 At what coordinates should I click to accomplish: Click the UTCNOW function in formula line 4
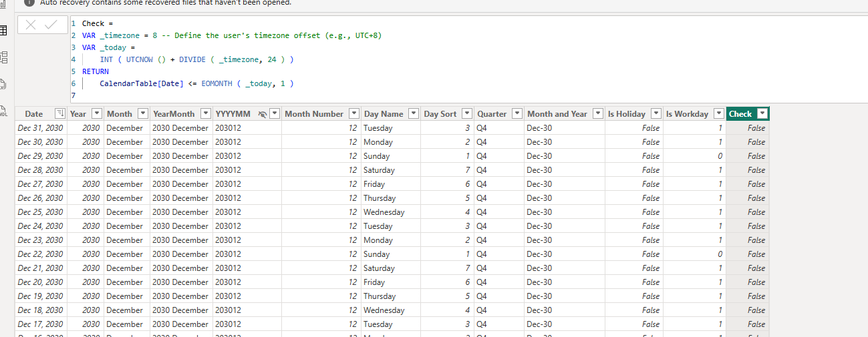140,59
